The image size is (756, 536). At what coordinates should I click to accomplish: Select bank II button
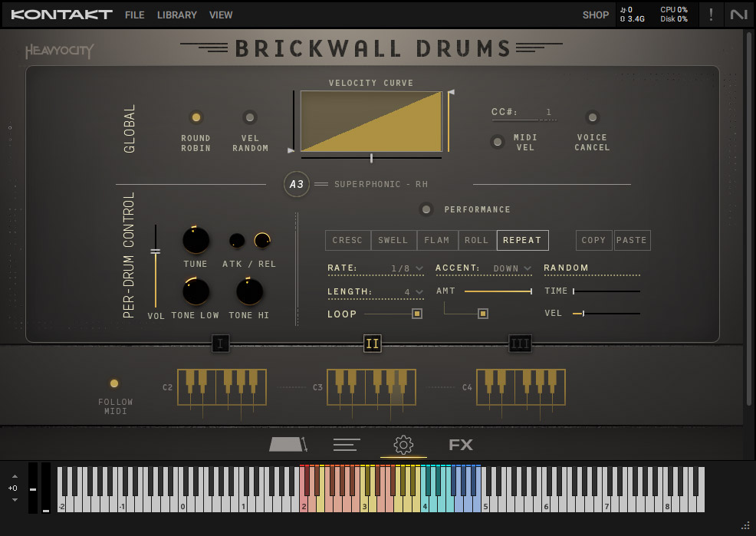372,344
